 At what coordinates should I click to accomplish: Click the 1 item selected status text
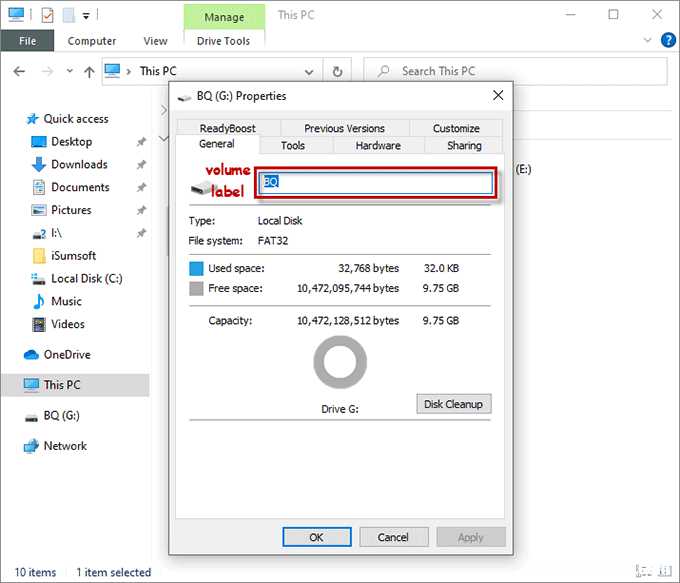click(x=114, y=573)
